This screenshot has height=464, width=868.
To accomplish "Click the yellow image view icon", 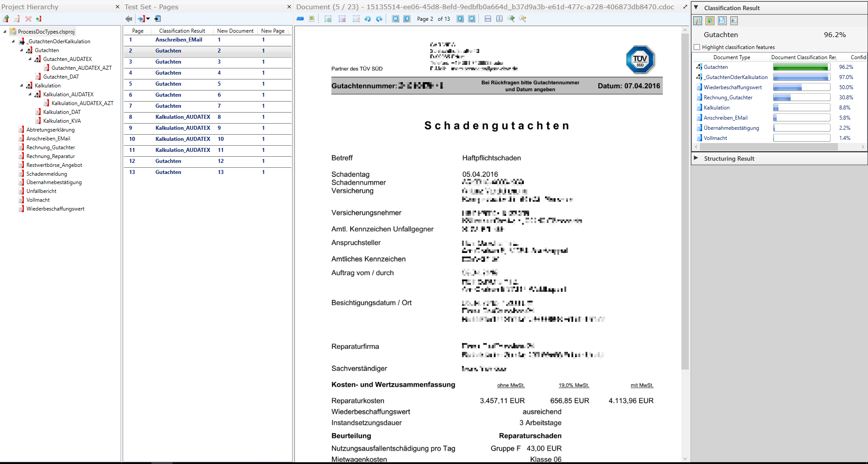I will point(312,19).
